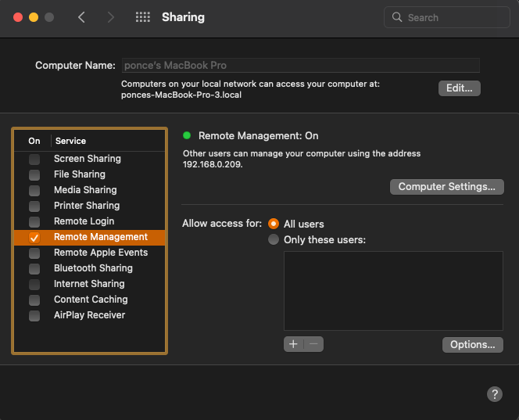The width and height of the screenshot is (519, 420).
Task: Click the magnifying glass search icon
Action: pos(397,17)
